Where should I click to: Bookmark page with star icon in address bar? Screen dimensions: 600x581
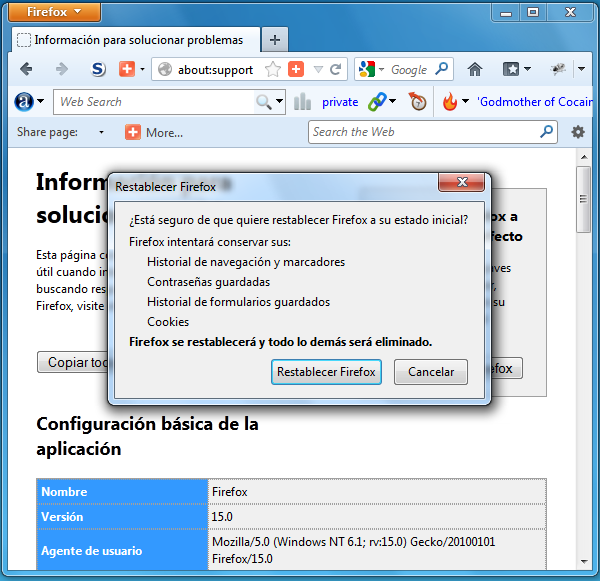pos(273,69)
